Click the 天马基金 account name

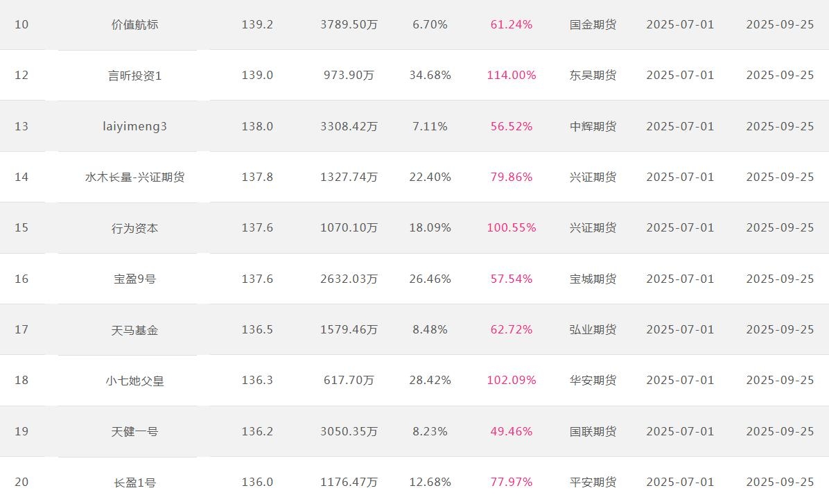coord(134,330)
